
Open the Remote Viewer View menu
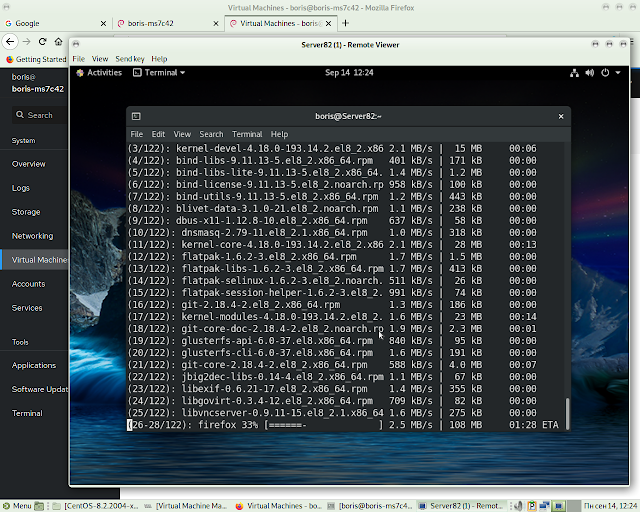pos(100,59)
